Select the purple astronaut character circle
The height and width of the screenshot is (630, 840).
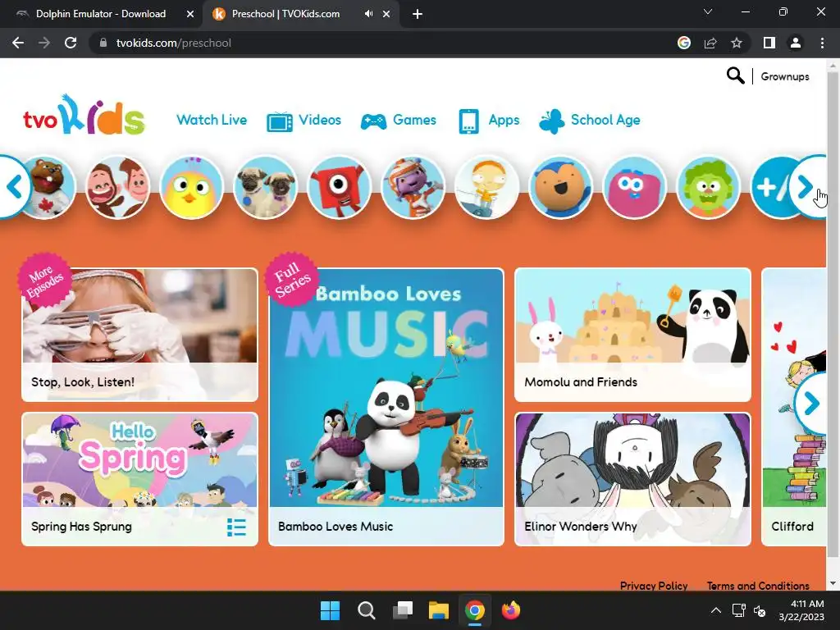[413, 188]
